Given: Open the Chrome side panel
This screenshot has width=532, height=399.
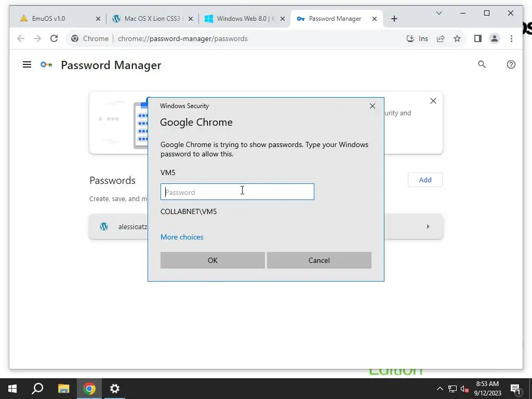Looking at the screenshot, I should pyautogui.click(x=478, y=38).
